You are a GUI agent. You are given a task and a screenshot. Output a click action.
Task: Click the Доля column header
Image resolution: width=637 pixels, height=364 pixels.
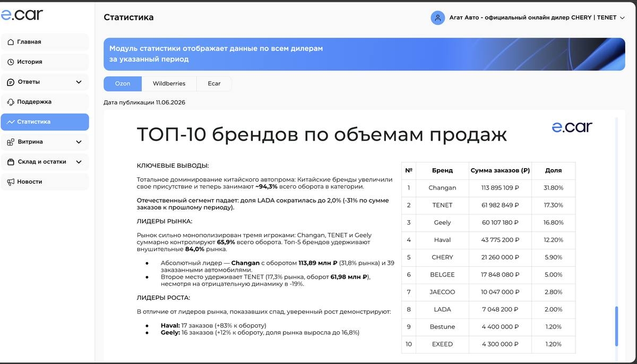tap(554, 171)
